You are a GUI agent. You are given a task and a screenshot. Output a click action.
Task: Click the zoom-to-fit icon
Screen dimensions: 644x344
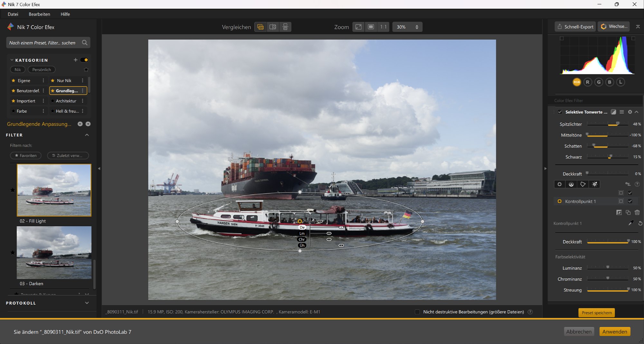tap(358, 27)
